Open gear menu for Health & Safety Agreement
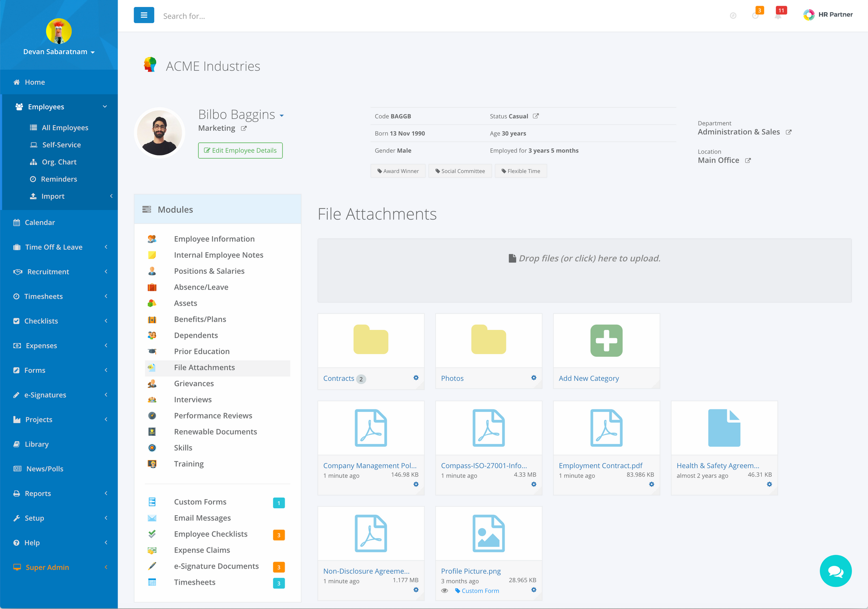 (769, 484)
